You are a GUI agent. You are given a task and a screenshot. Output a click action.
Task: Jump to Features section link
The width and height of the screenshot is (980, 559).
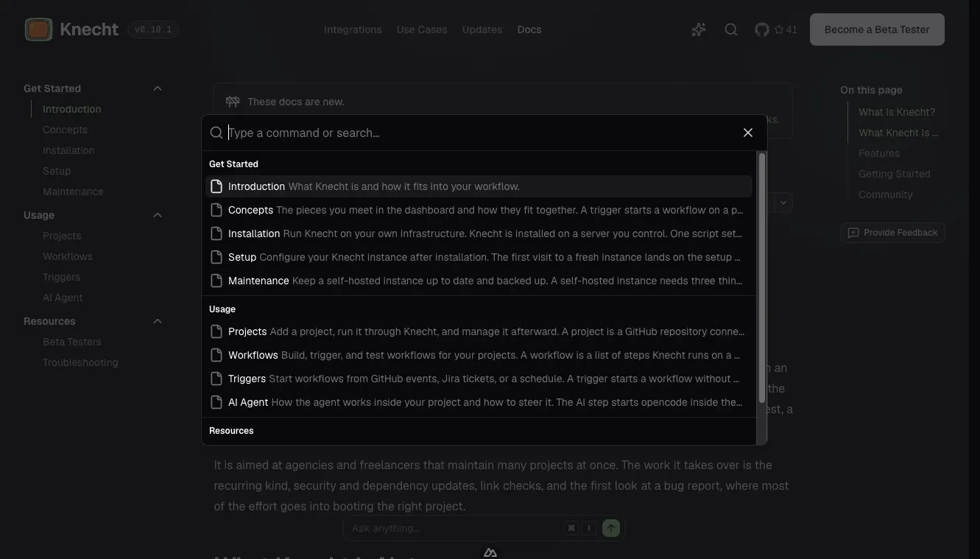[x=879, y=153]
